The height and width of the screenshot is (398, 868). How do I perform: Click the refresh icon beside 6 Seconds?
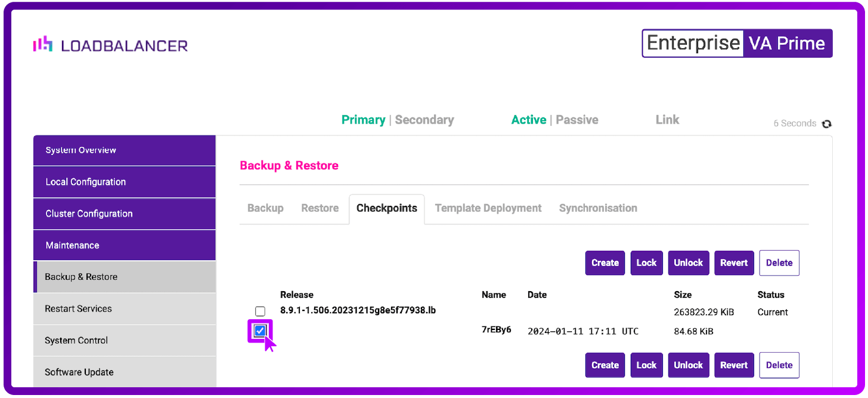827,124
